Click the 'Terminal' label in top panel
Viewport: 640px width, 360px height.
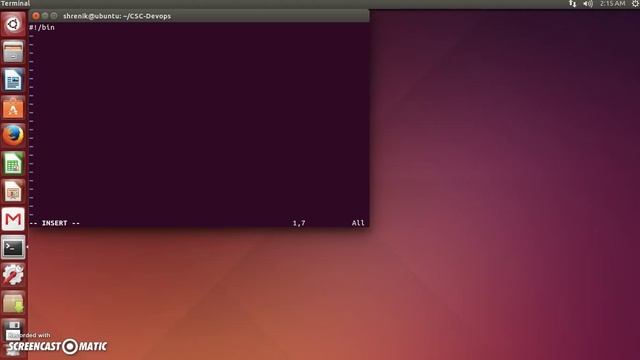[x=15, y=3]
